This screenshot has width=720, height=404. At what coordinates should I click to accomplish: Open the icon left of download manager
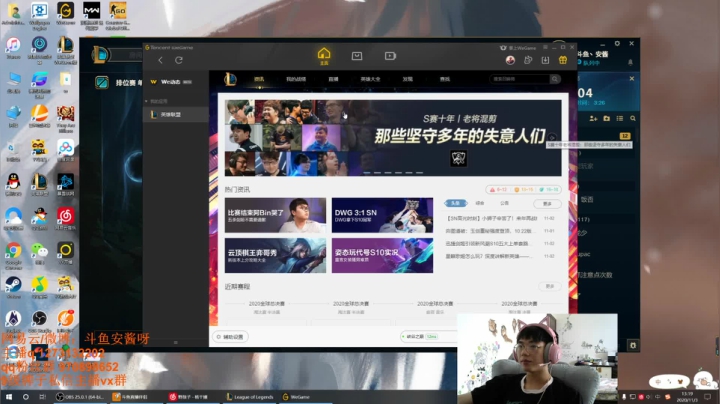528,60
